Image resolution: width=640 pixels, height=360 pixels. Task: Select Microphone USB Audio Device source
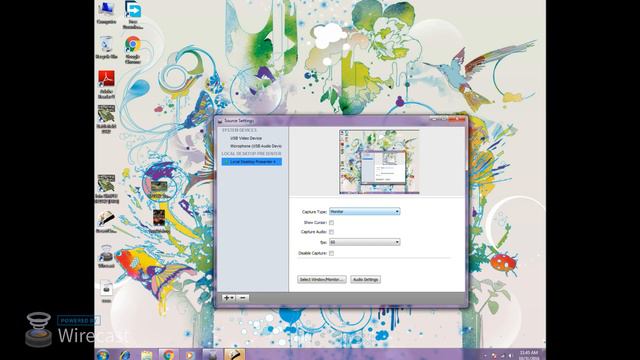point(256,146)
